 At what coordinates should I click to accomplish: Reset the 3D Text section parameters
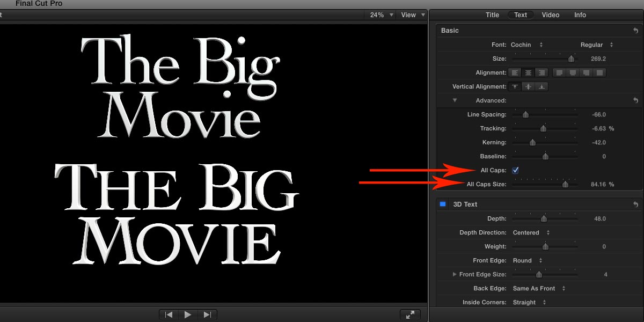click(x=635, y=204)
